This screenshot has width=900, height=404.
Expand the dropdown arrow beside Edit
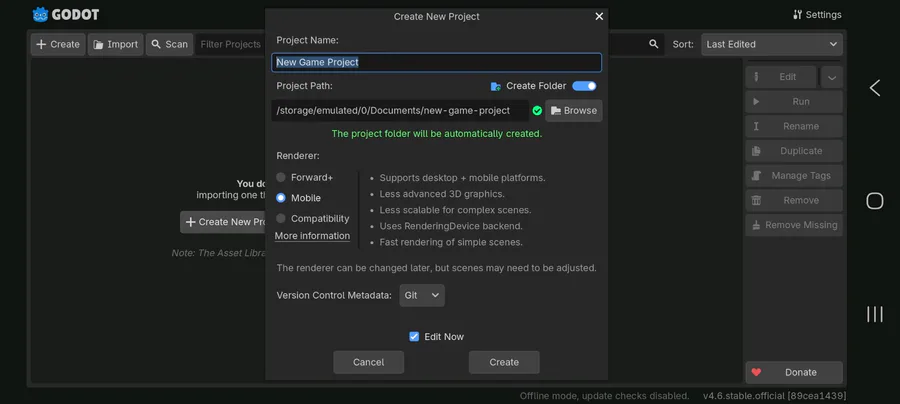pyautogui.click(x=832, y=77)
